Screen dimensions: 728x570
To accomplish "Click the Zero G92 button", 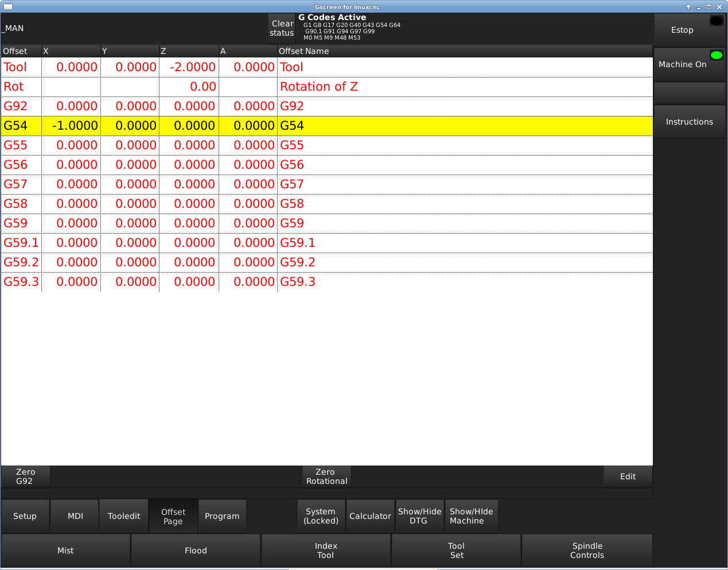I will click(25, 476).
